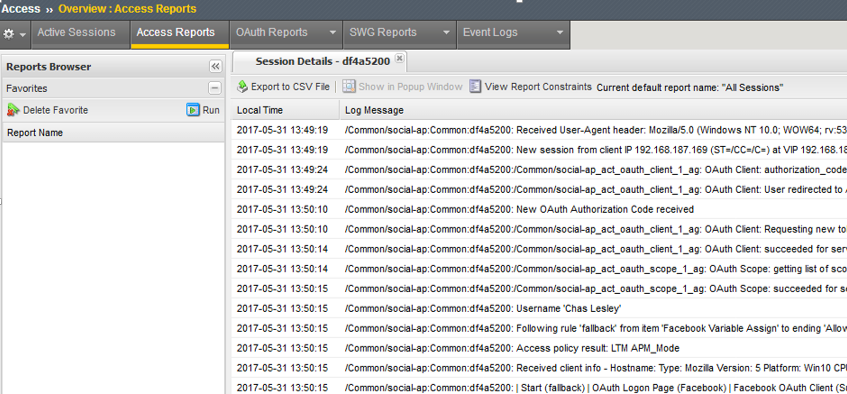The width and height of the screenshot is (847, 394).
Task: Select the "Username 'Chas Lesley'" log row
Action: (x=539, y=309)
